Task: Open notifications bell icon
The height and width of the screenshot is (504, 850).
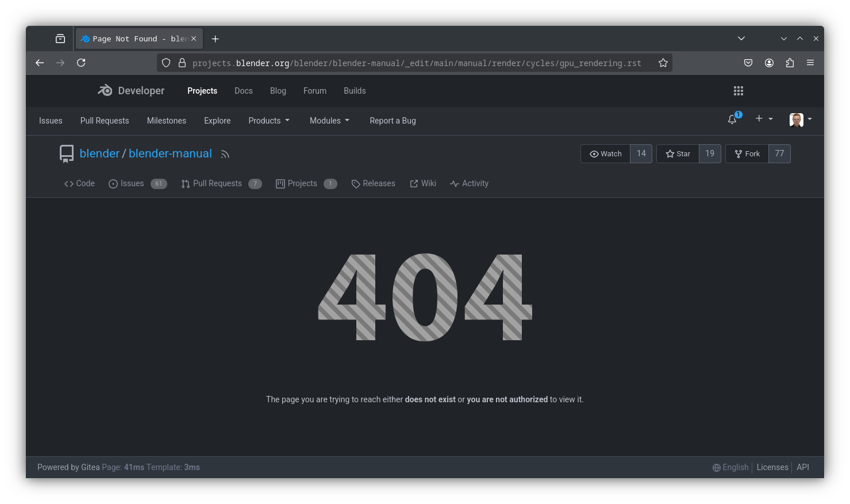Action: point(732,120)
